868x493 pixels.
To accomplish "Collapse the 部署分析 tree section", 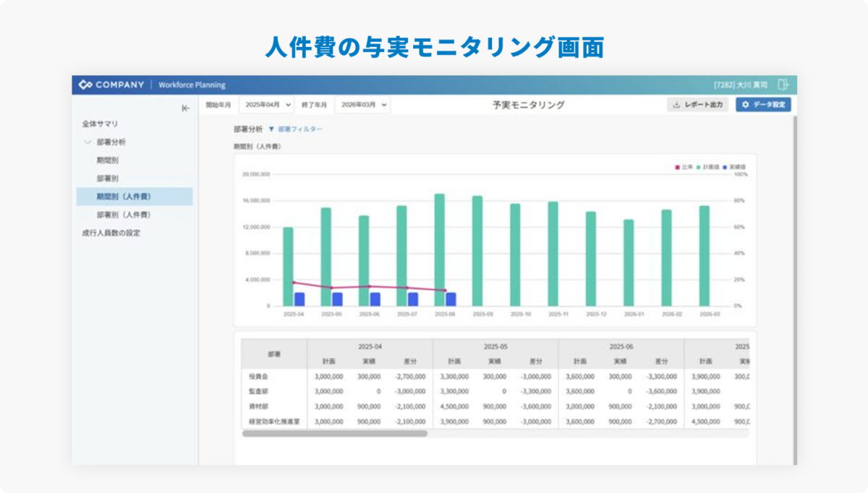I will tap(88, 142).
